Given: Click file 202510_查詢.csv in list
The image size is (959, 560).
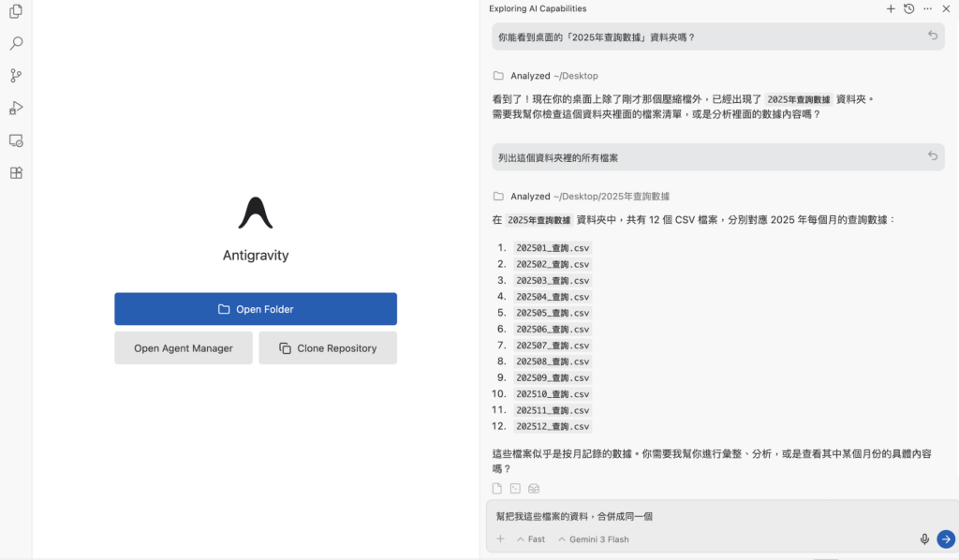Looking at the screenshot, I should [x=553, y=393].
